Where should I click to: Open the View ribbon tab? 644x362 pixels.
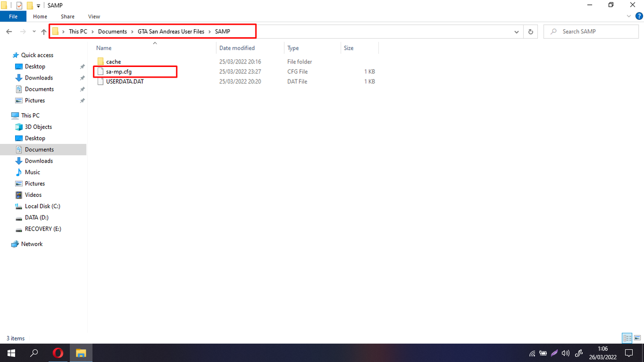point(94,17)
